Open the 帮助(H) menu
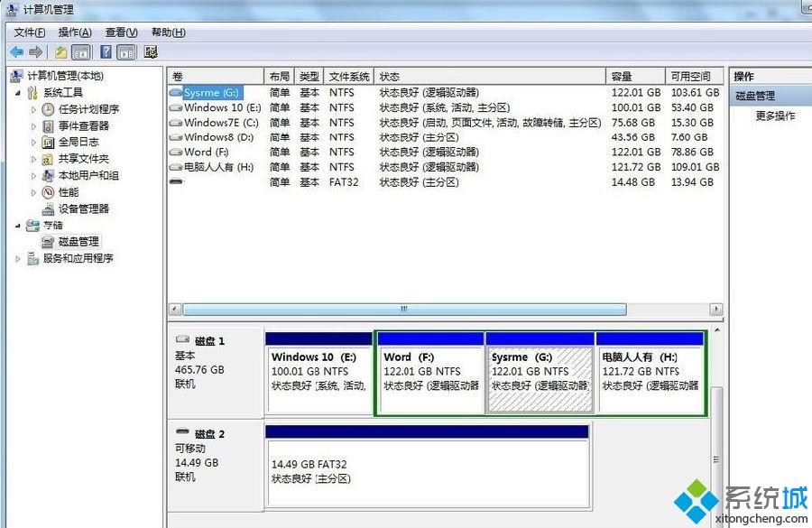This screenshot has height=528, width=812. (169, 32)
